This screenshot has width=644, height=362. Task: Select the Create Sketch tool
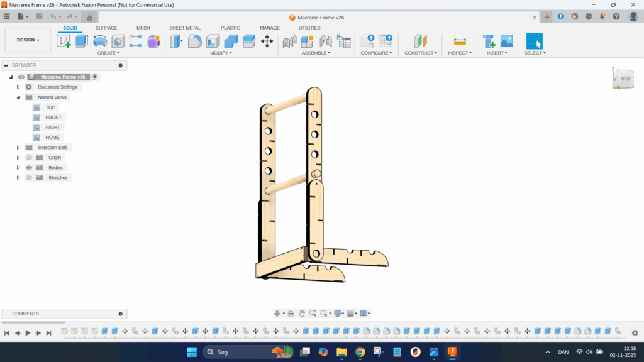coord(64,41)
